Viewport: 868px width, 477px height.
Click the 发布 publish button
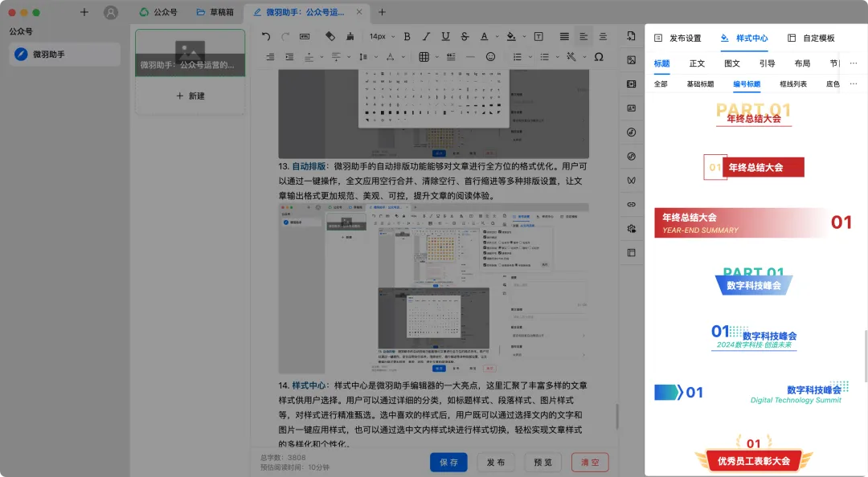(x=496, y=462)
